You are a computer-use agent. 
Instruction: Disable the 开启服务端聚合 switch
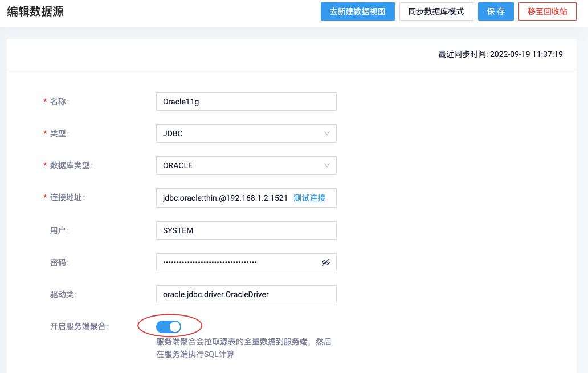click(169, 326)
